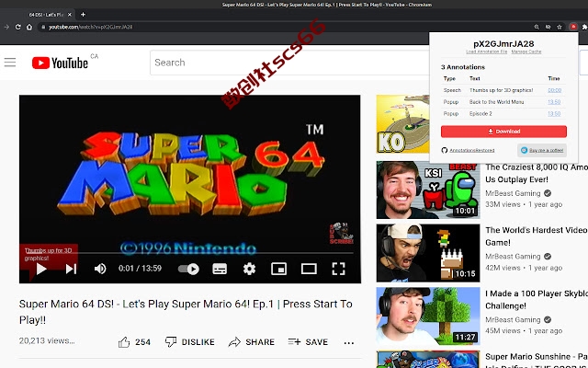Viewport: 588px width, 368px height.
Task: Open the Manage Cache link
Action: (526, 52)
